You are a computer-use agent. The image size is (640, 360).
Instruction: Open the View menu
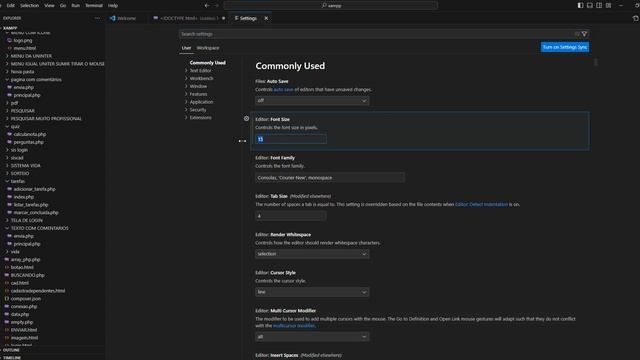coord(49,6)
